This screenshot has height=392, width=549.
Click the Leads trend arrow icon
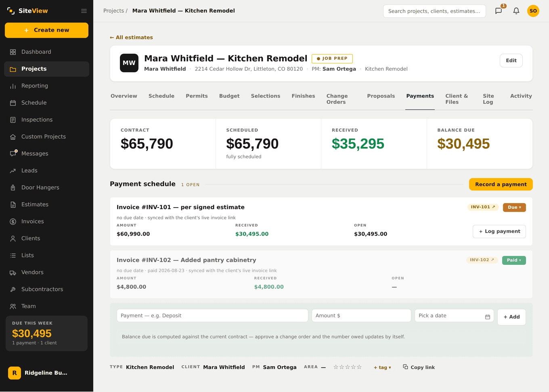click(13, 171)
